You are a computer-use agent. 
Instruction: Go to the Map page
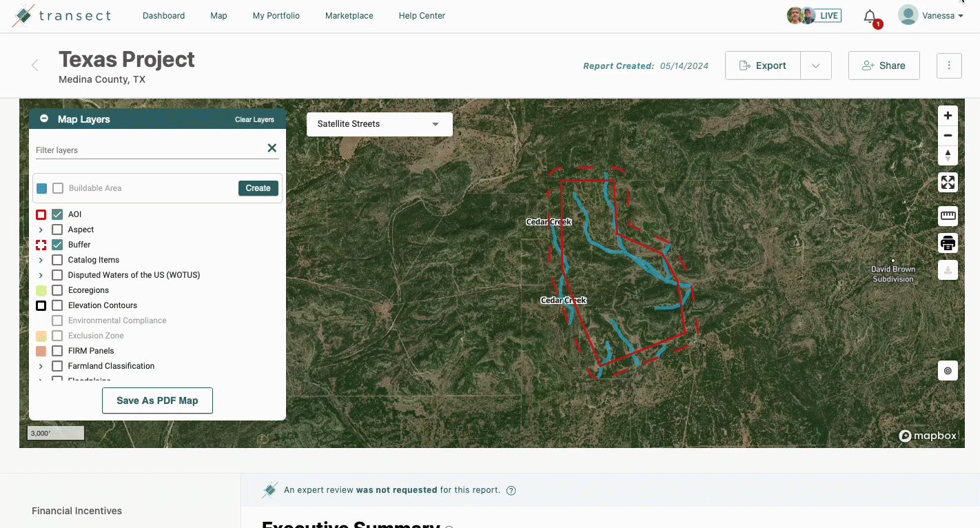tap(218, 16)
